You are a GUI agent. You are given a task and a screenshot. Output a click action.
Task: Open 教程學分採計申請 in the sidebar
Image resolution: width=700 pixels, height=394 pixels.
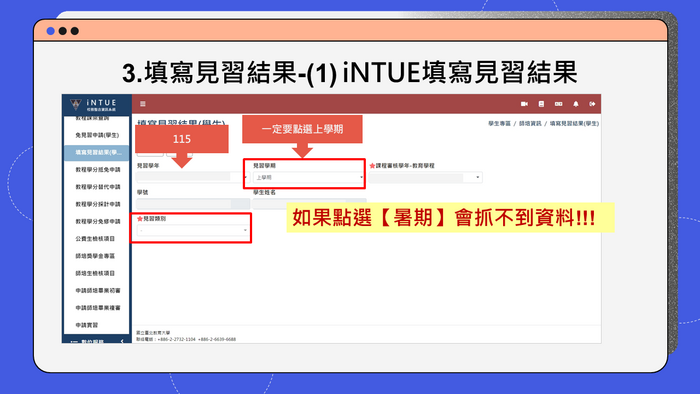[x=98, y=204]
